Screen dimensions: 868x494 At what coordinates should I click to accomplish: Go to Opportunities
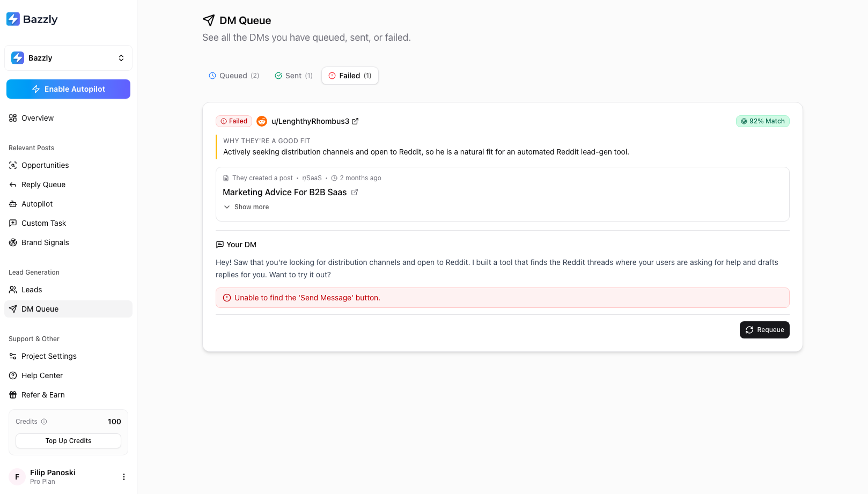[68, 165]
